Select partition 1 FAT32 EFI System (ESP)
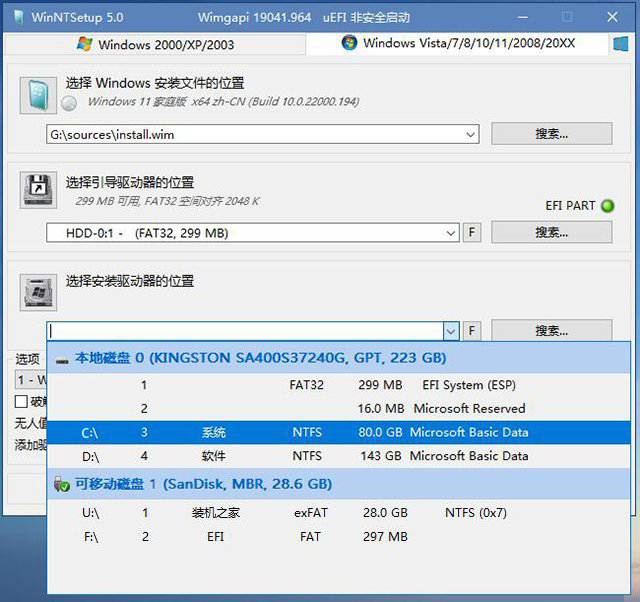This screenshot has height=602, width=640. (338, 385)
